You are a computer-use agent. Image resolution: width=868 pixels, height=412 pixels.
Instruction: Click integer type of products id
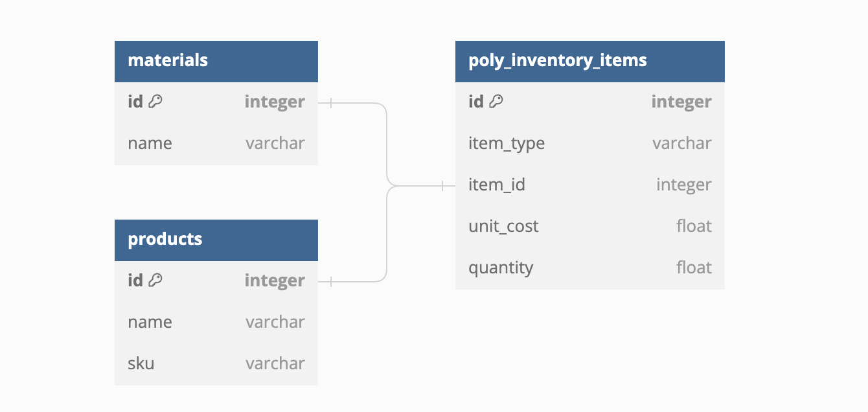point(275,280)
